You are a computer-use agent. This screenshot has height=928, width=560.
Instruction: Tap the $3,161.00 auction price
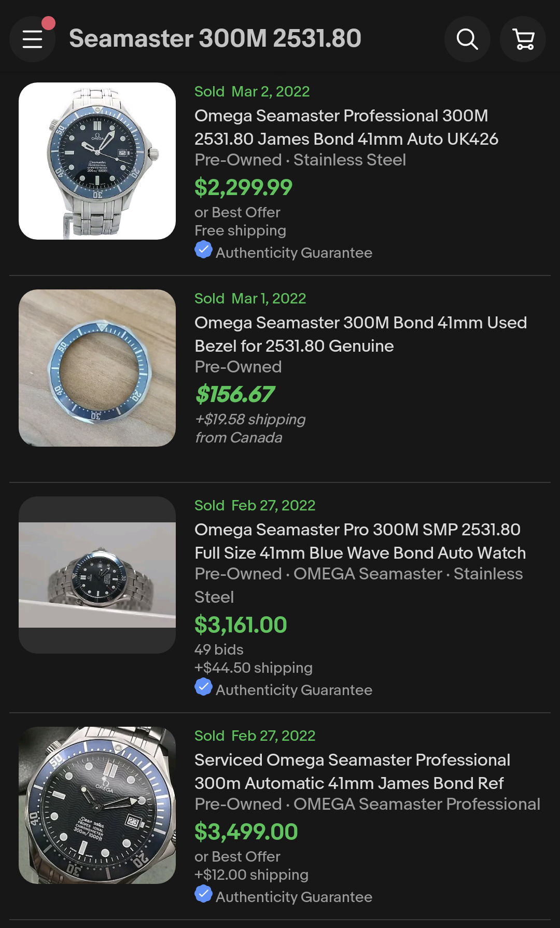click(241, 625)
